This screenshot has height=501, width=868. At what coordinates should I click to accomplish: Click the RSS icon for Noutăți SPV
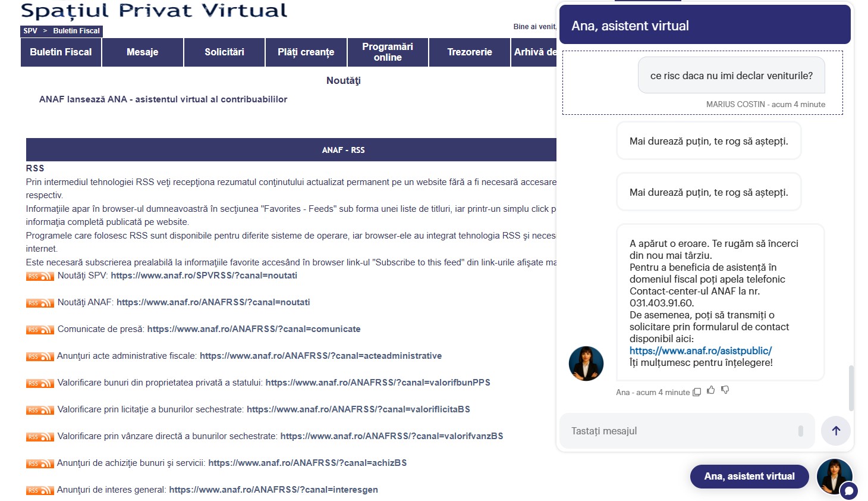(x=40, y=276)
